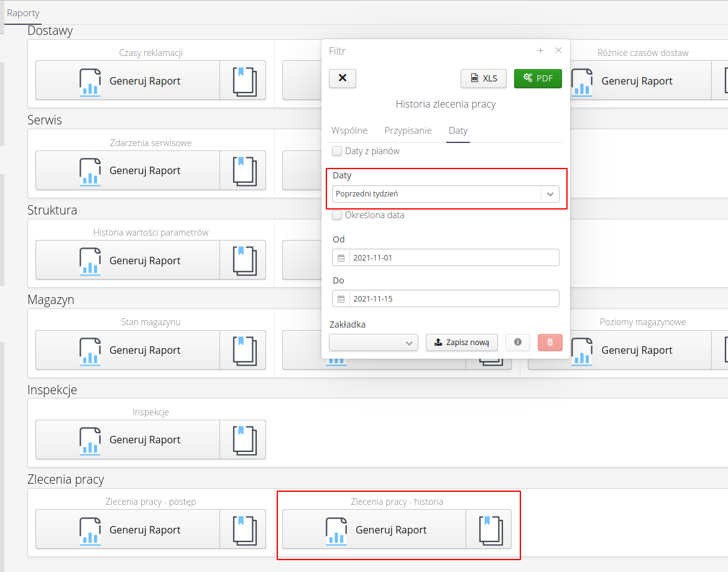This screenshot has height=572, width=728.
Task: Export report using the XLS button
Action: click(484, 78)
